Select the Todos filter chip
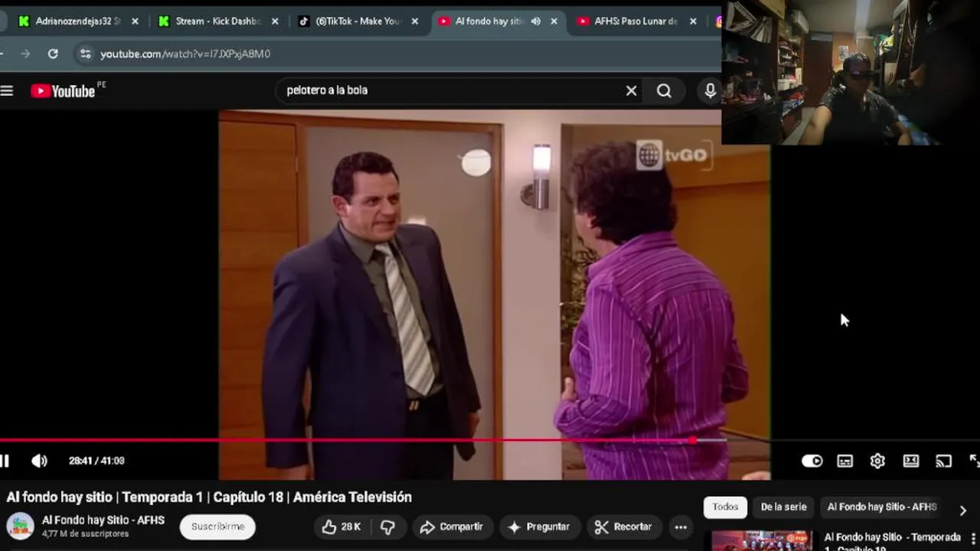The width and height of the screenshot is (980, 551). click(x=725, y=507)
